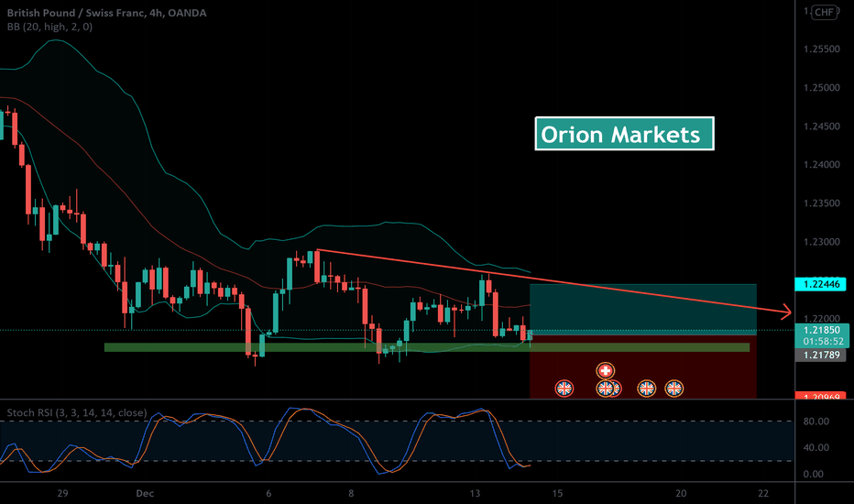Click the countdown timer 01:58:52
The image size is (854, 504).
point(823,342)
